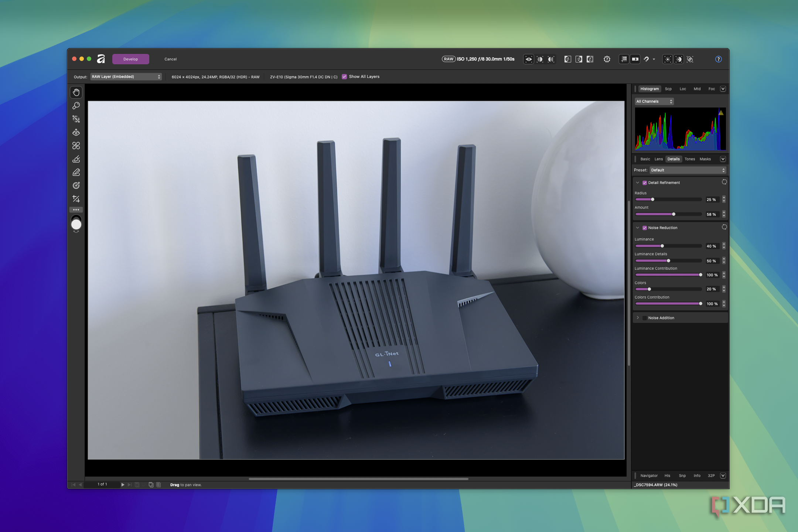Viewport: 798px width, 532px height.
Task: Toggle single view eye icon
Action: (529, 59)
